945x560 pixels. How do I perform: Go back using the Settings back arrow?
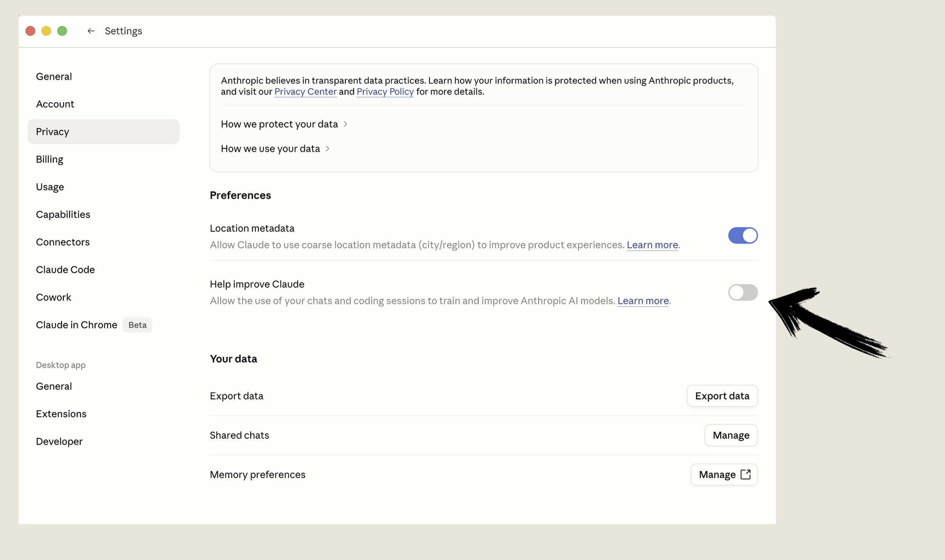point(91,31)
